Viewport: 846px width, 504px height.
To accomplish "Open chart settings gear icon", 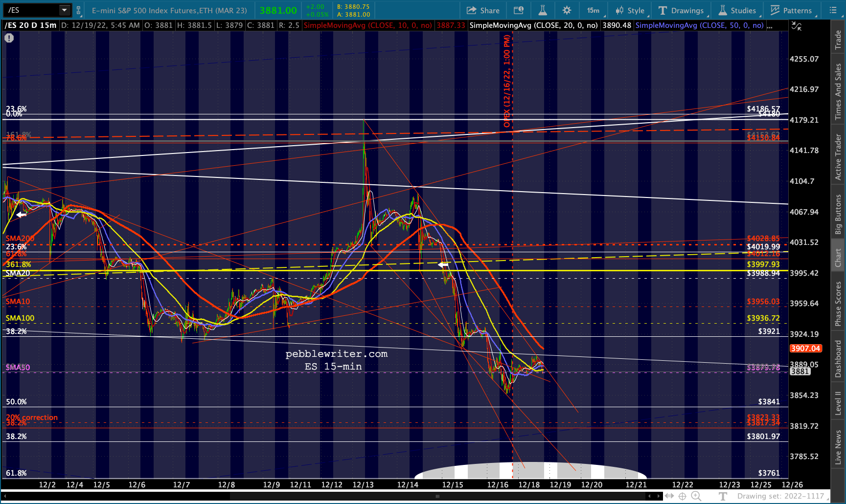I will (x=567, y=10).
